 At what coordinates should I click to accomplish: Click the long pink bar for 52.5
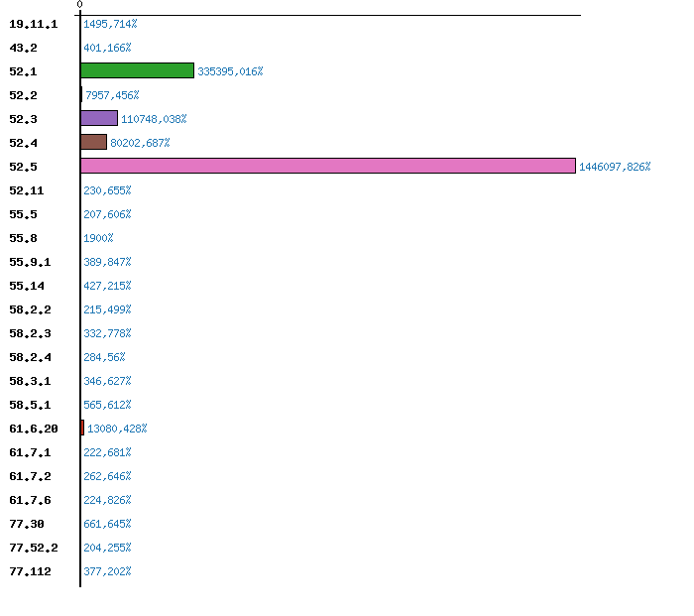tap(327, 166)
